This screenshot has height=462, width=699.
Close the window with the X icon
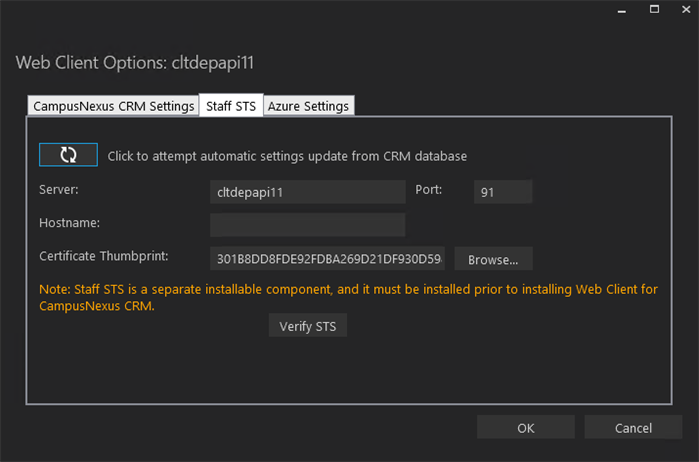click(686, 9)
